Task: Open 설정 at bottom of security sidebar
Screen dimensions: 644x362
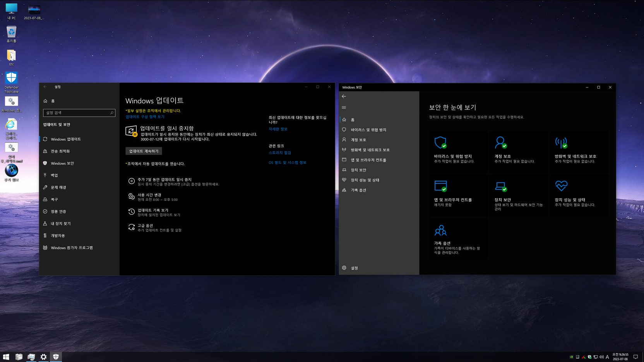Action: [x=379, y=268]
